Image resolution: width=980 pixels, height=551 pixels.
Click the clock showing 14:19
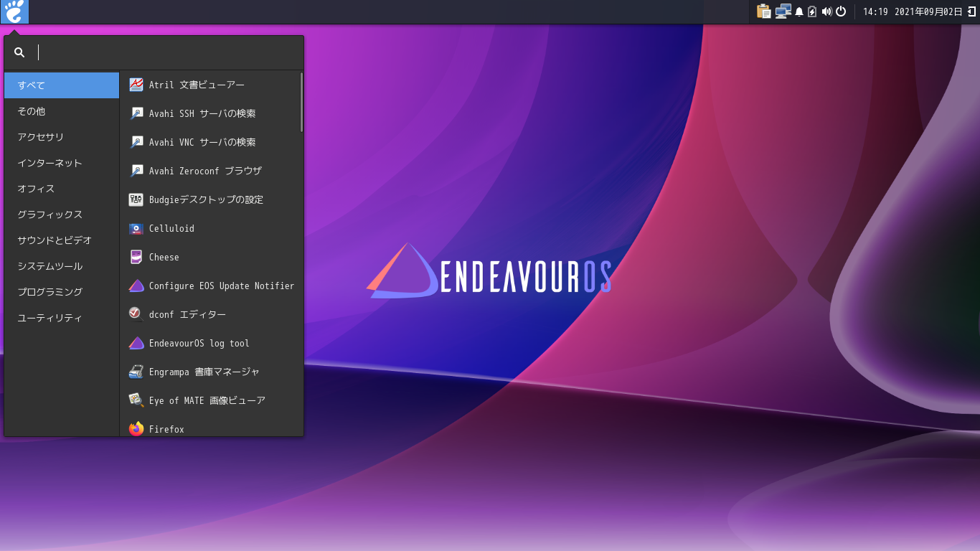[875, 11]
